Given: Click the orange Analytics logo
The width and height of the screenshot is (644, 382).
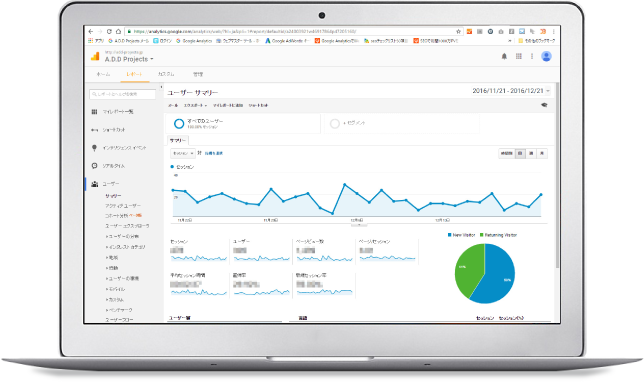Looking at the screenshot, I should click(x=95, y=56).
